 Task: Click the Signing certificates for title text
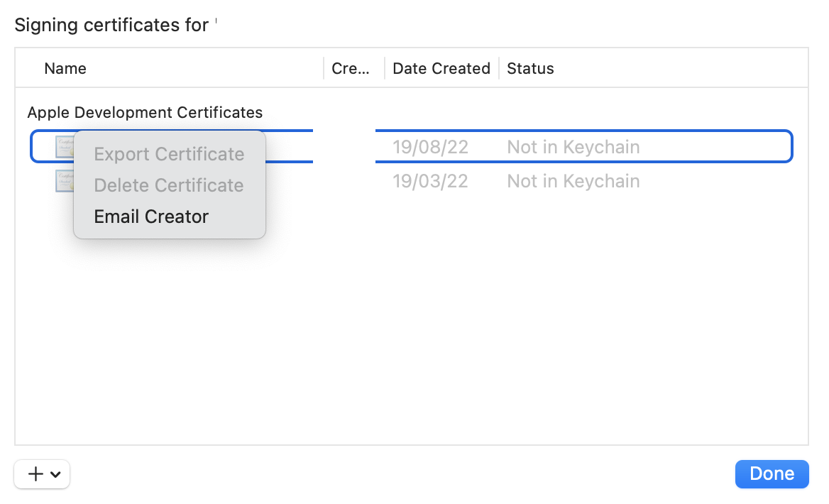point(111,25)
